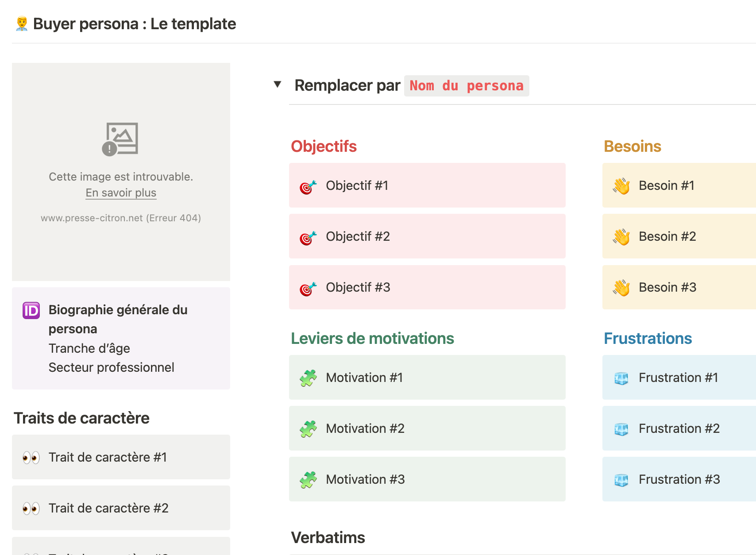This screenshot has width=756, height=555.
Task: Click the 'Verbatims' section heading
Action: click(x=328, y=538)
